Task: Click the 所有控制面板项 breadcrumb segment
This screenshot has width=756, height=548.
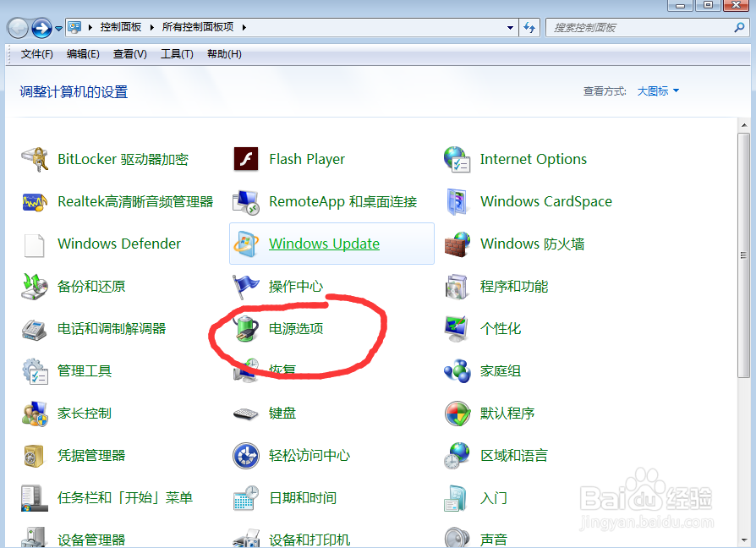Action: (198, 27)
